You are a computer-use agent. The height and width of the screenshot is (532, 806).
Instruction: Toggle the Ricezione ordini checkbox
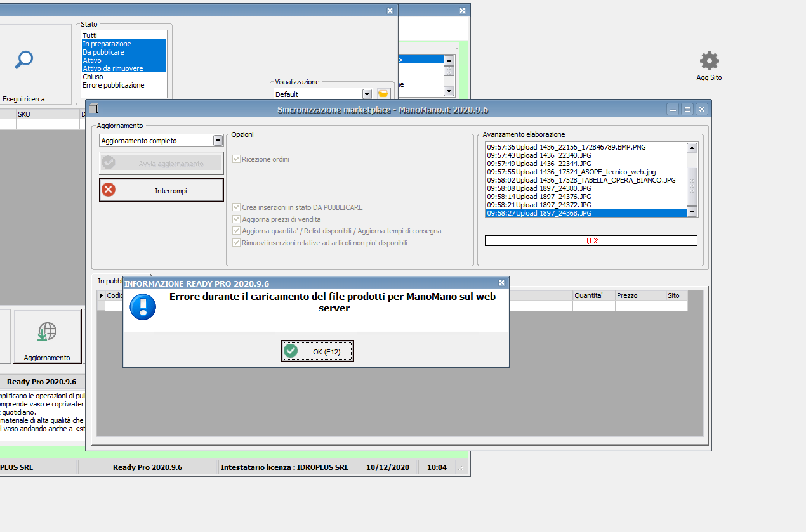(237, 159)
